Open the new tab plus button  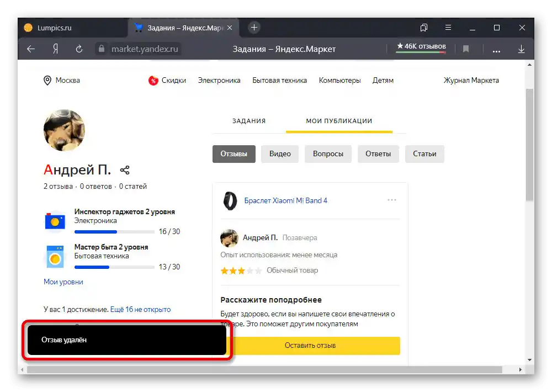[254, 28]
